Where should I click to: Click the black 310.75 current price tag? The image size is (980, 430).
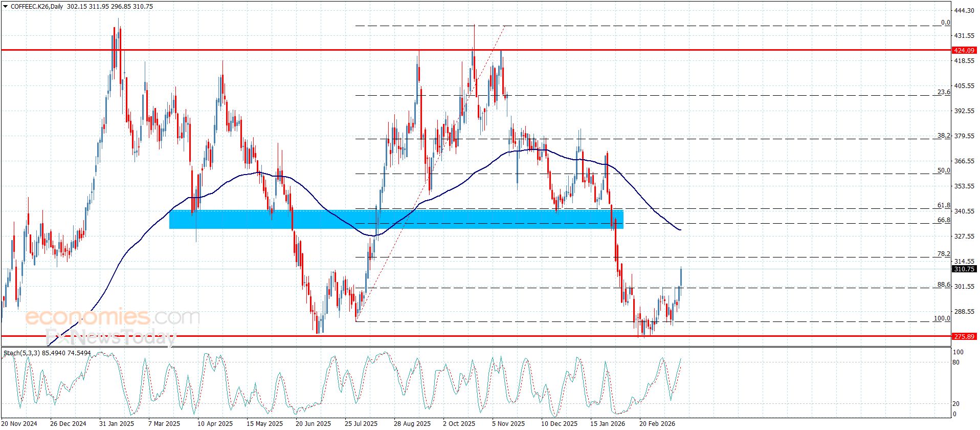click(x=964, y=269)
